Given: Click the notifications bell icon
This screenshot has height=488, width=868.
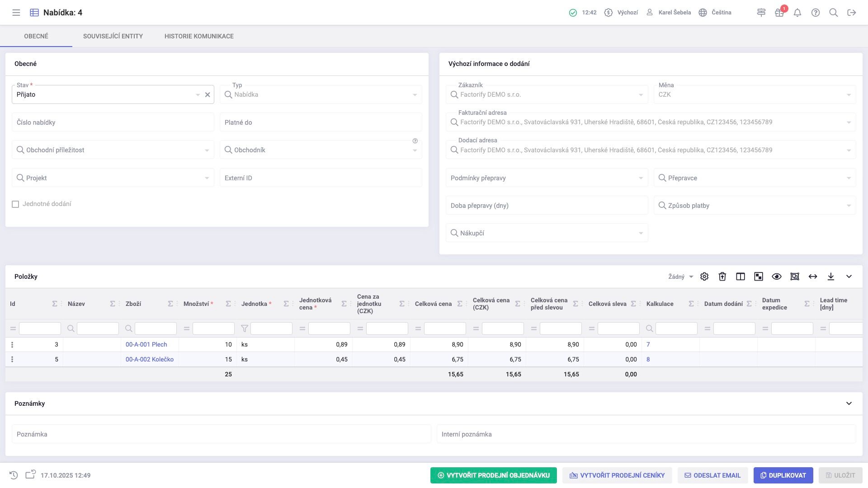Looking at the screenshot, I should point(797,13).
